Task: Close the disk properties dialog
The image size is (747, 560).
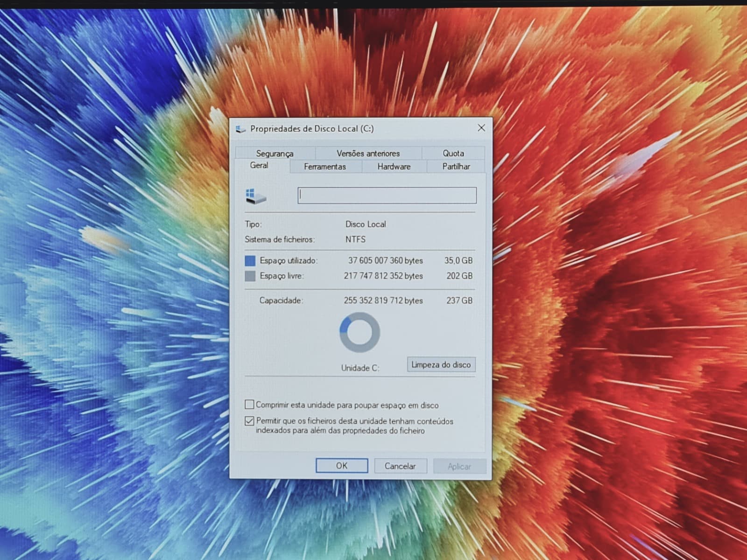Action: [481, 128]
